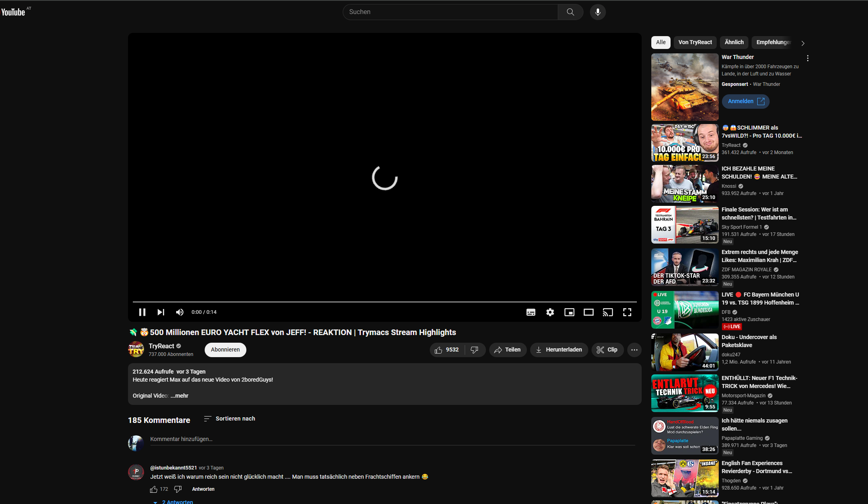
Task: Toggle theater mode view
Action: click(x=588, y=312)
